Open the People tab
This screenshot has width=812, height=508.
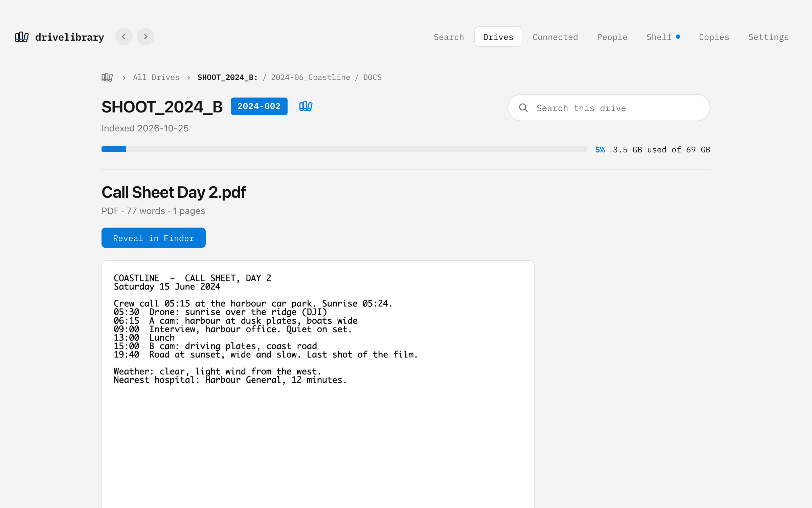point(612,37)
